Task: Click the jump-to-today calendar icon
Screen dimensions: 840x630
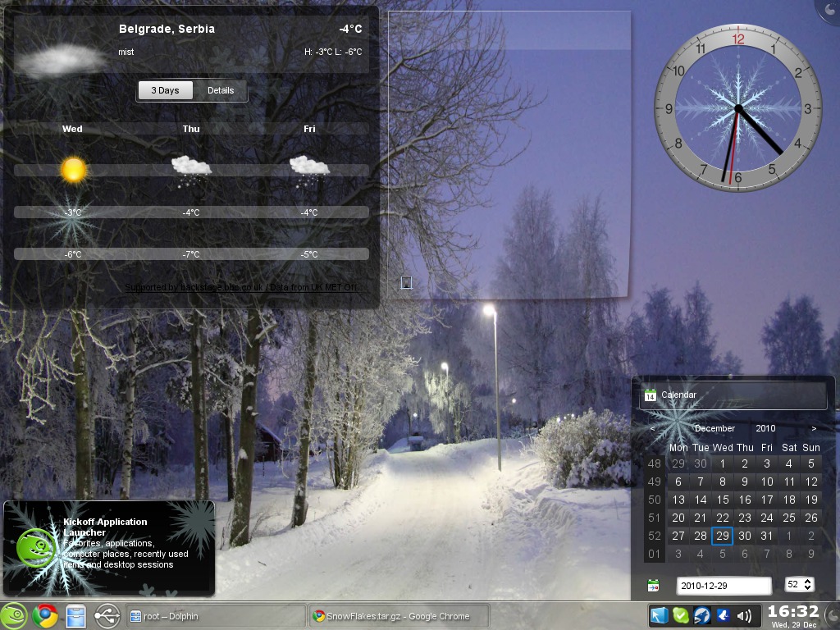Action: [x=653, y=586]
